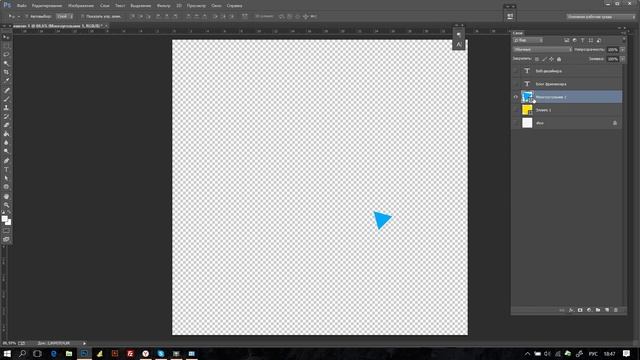Select the Hand tool
640x360 pixels.
(x=6, y=196)
